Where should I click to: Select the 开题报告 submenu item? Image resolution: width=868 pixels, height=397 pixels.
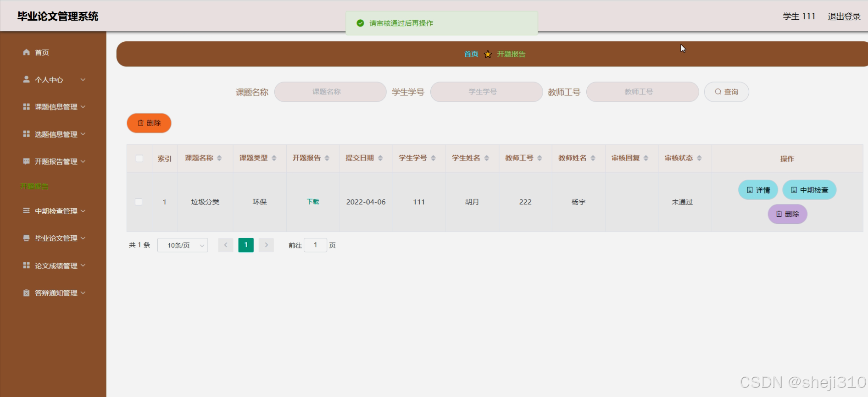coord(34,187)
